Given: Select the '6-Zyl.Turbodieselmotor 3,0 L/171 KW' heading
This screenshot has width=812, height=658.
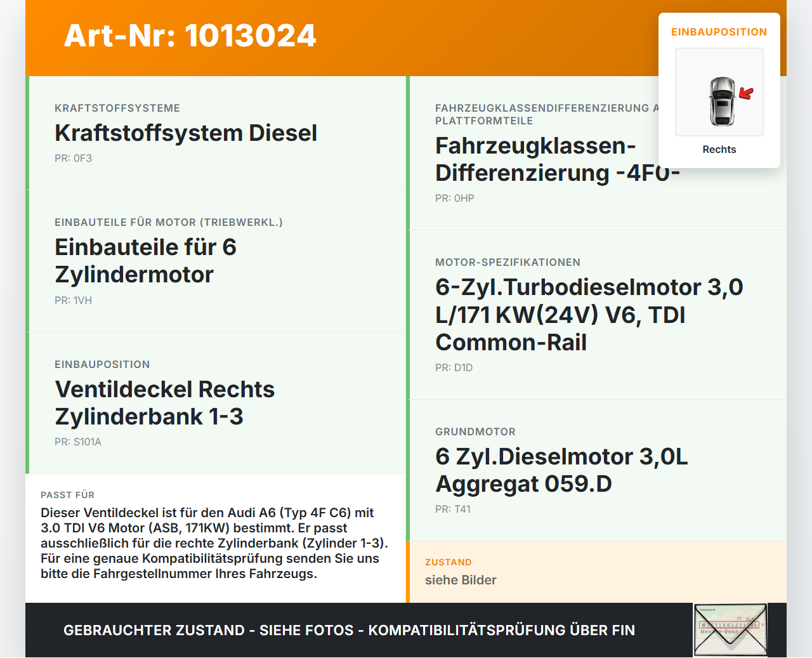Looking at the screenshot, I should (589, 315).
